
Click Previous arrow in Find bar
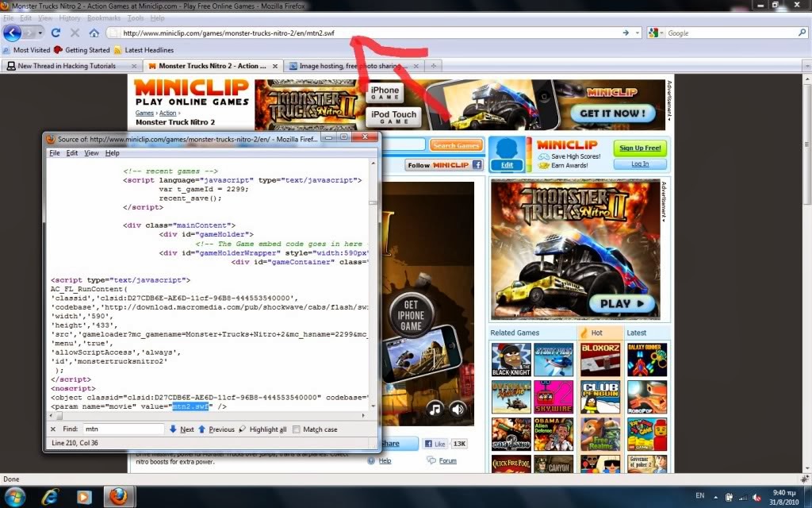pos(216,429)
